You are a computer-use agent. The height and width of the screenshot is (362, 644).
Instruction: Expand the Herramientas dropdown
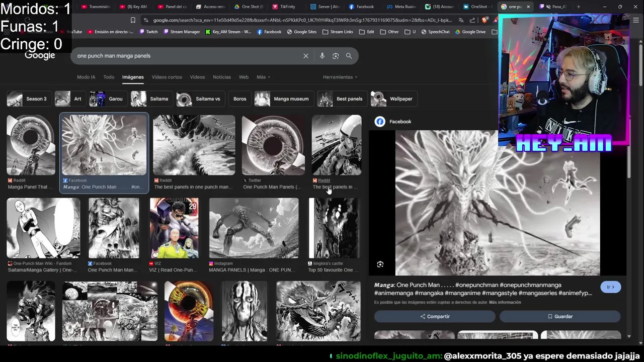click(340, 77)
